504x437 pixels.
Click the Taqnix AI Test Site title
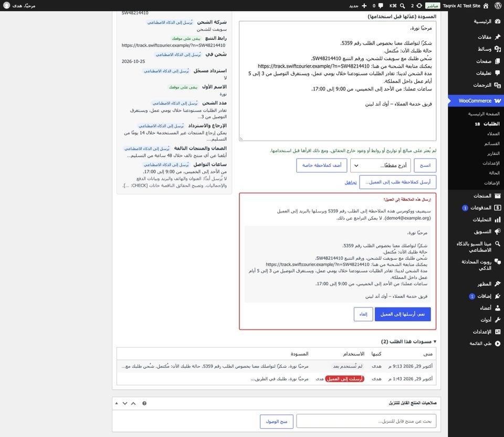pyautogui.click(x=461, y=5)
